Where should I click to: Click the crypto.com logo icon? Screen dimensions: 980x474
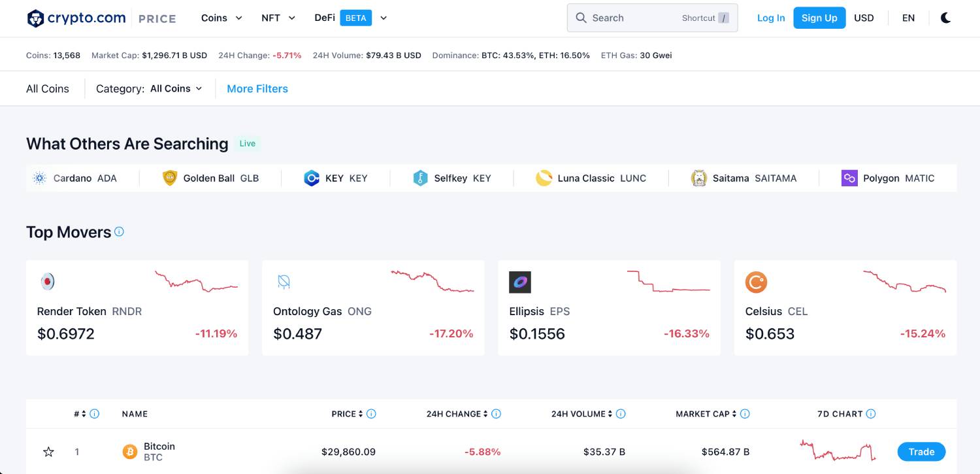(x=35, y=18)
